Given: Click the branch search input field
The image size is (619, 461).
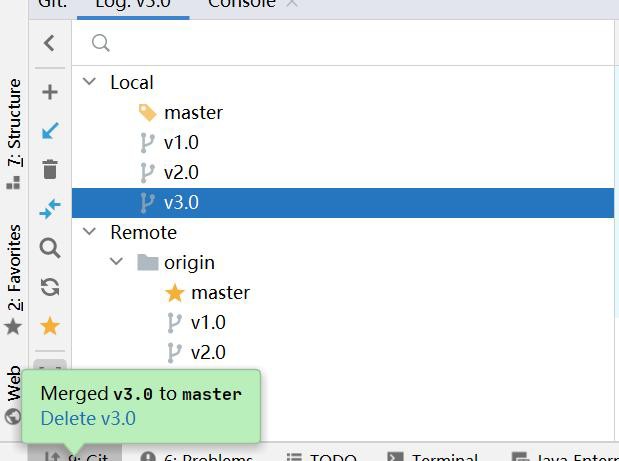Looking at the screenshot, I should (x=350, y=43).
